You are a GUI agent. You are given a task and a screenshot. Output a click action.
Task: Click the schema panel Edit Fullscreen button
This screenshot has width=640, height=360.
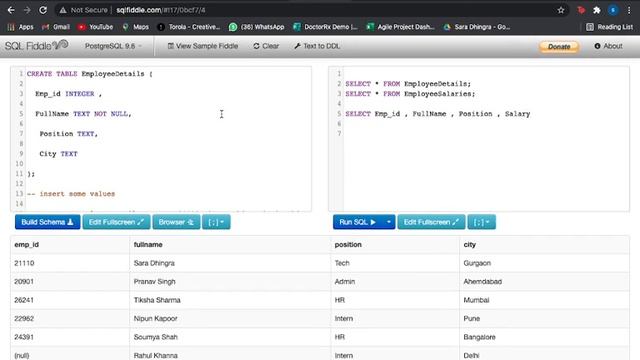116,222
